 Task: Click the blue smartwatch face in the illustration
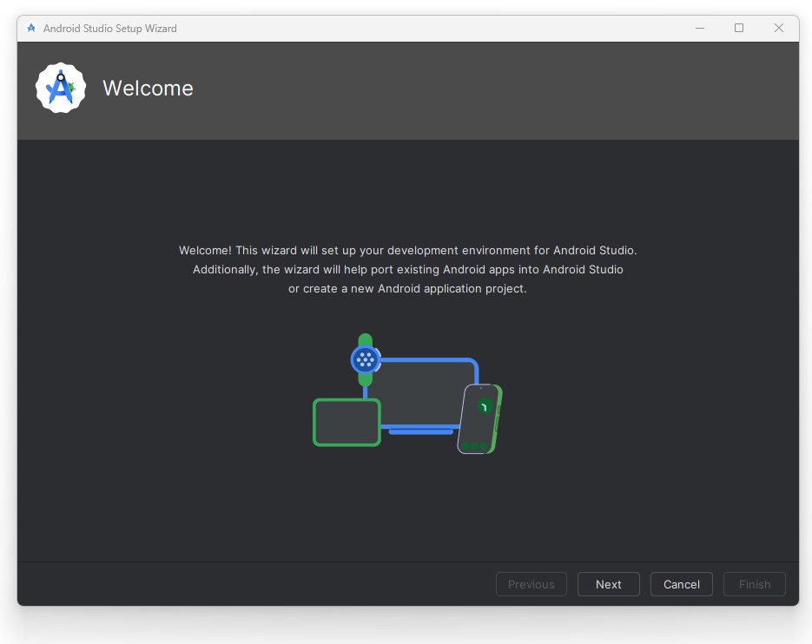[x=366, y=358]
